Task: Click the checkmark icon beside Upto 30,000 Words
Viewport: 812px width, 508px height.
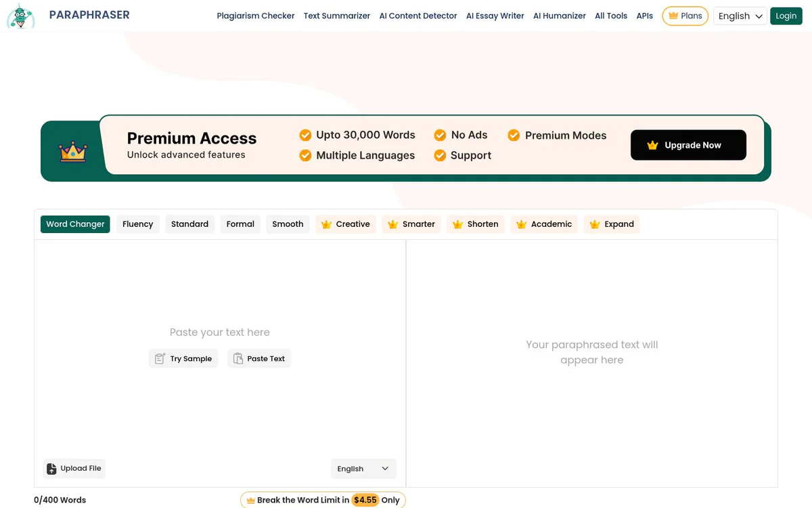Action: (305, 135)
